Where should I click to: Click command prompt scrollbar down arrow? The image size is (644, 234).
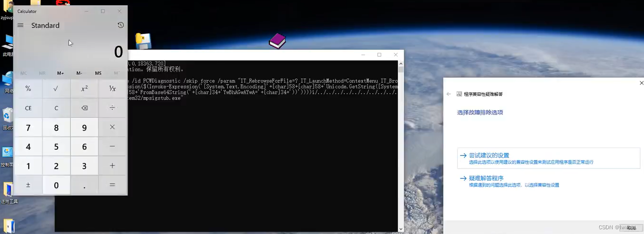[x=401, y=229]
